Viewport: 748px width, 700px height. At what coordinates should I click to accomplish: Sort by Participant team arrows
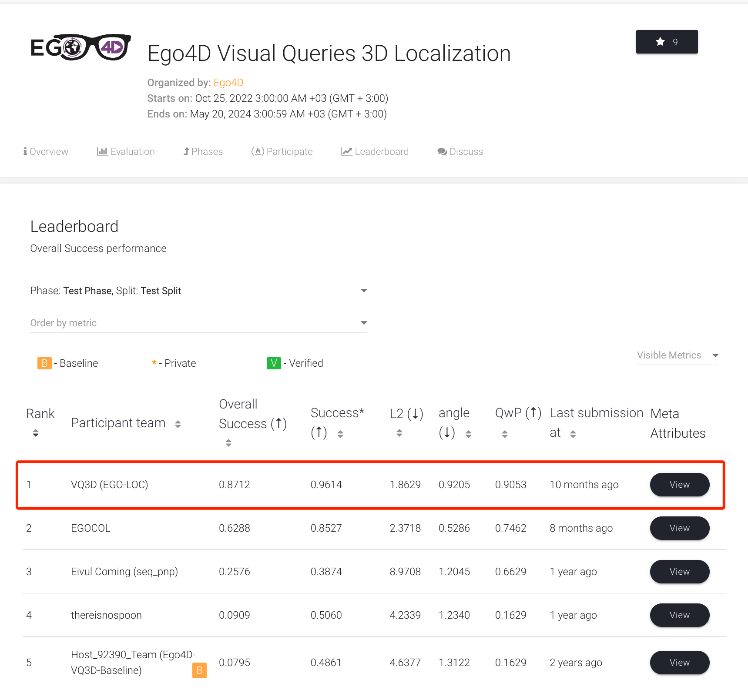[x=178, y=424]
